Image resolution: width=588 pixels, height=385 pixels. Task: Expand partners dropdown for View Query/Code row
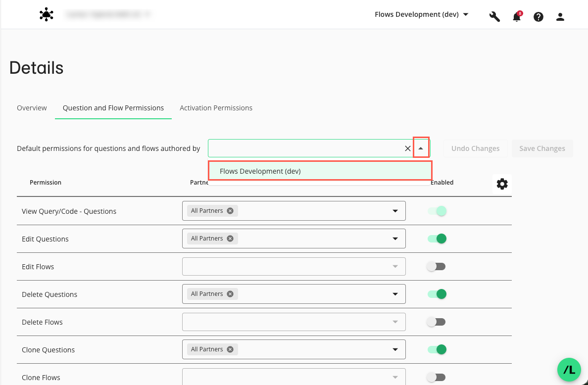pos(395,211)
